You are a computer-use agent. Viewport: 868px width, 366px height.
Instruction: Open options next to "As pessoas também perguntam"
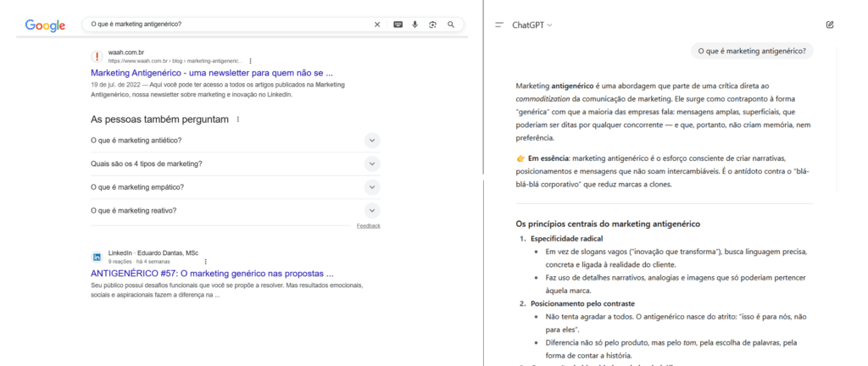238,119
